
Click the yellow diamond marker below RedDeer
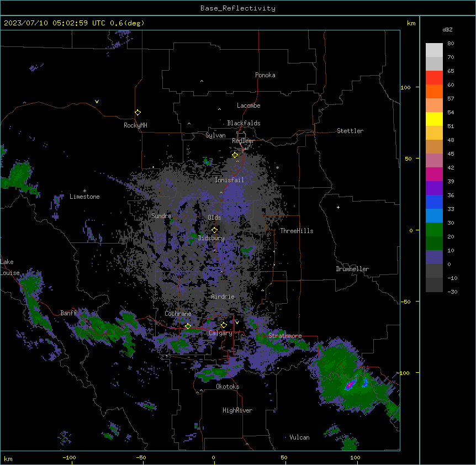click(235, 155)
